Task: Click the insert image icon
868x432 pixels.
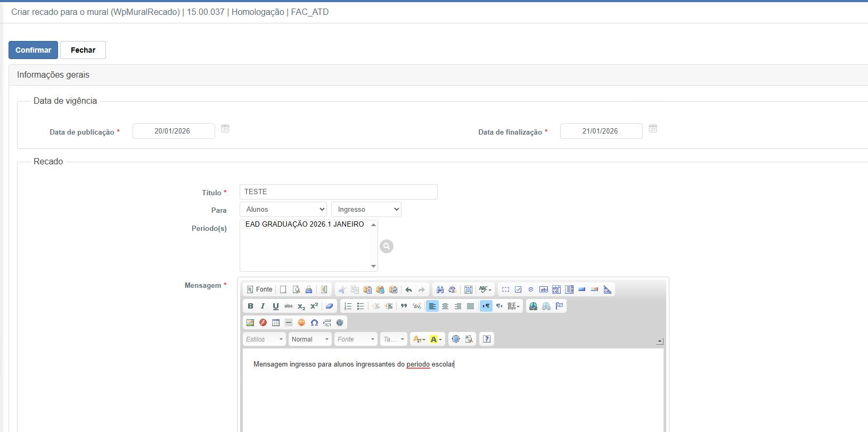Action: [250, 322]
